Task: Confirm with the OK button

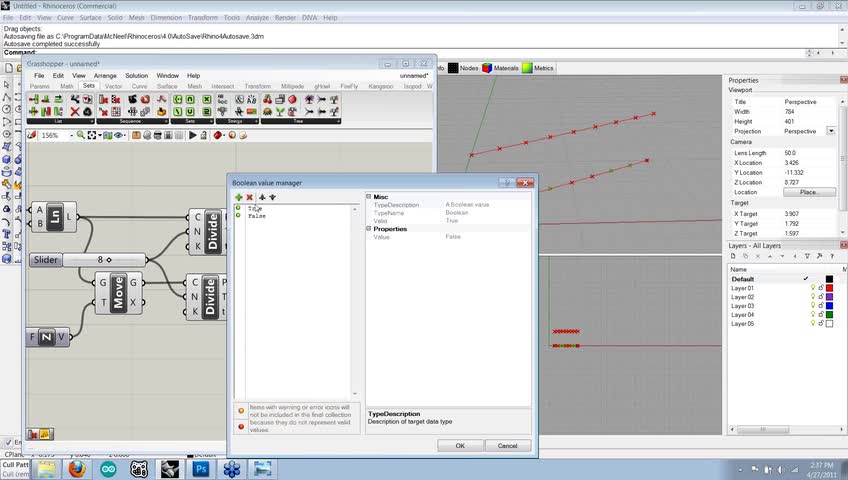Action: click(460, 445)
